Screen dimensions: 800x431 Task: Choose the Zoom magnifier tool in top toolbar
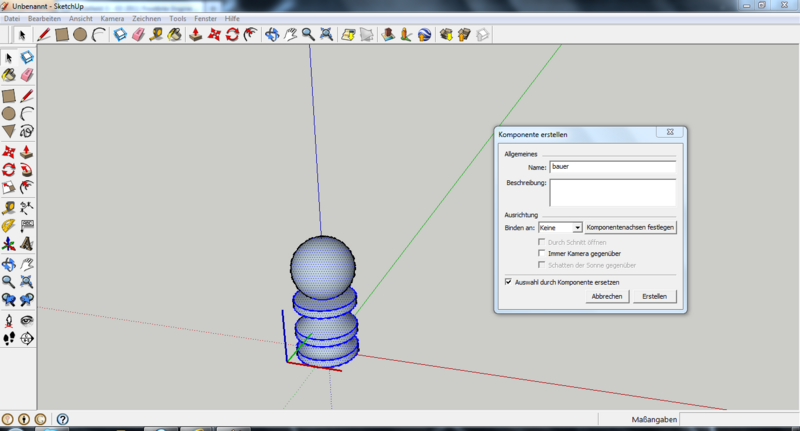pyautogui.click(x=308, y=35)
